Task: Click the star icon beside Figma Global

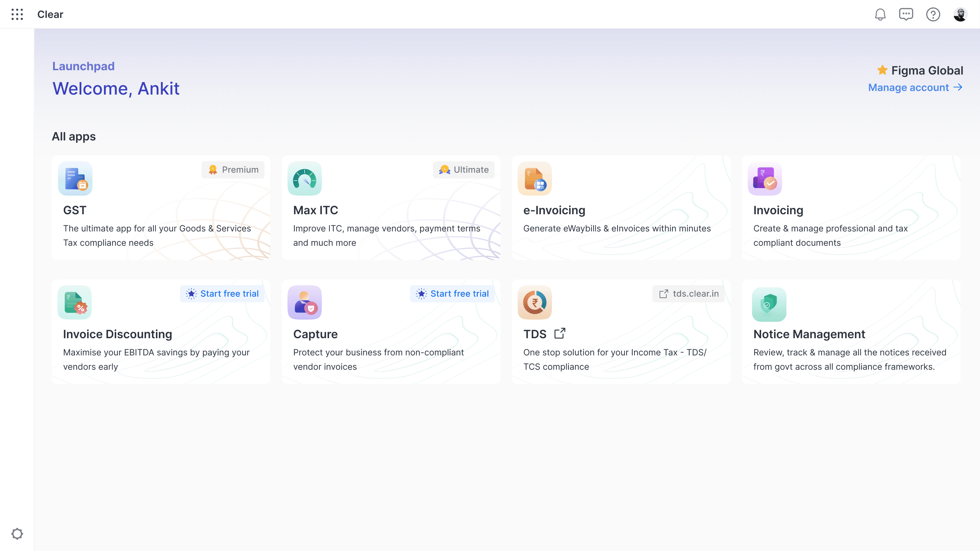Action: click(x=882, y=70)
